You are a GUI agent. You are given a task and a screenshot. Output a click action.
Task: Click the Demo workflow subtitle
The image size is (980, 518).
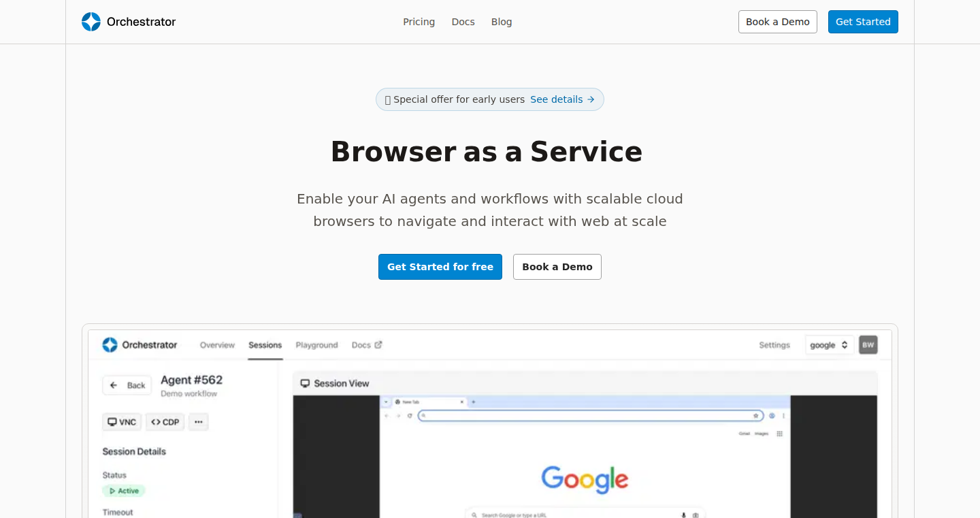[189, 393]
